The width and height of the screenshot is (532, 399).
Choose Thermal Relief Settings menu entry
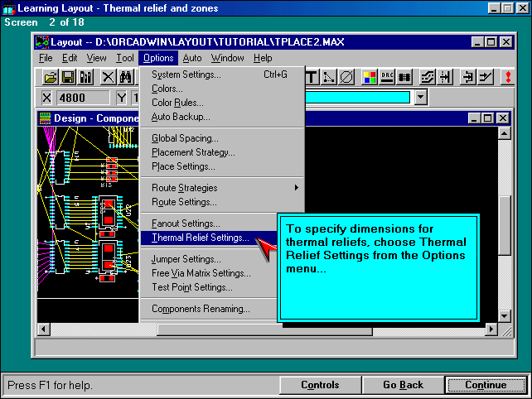(x=200, y=238)
